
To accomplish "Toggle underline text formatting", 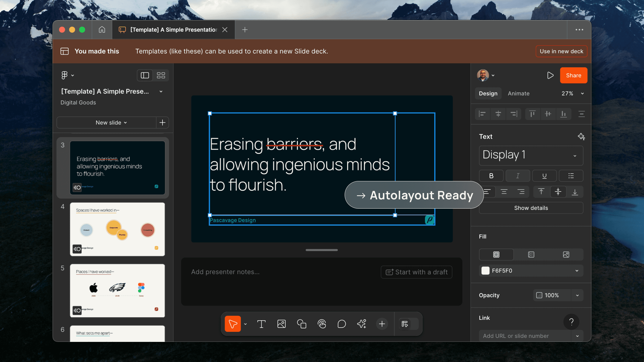I will (x=544, y=176).
